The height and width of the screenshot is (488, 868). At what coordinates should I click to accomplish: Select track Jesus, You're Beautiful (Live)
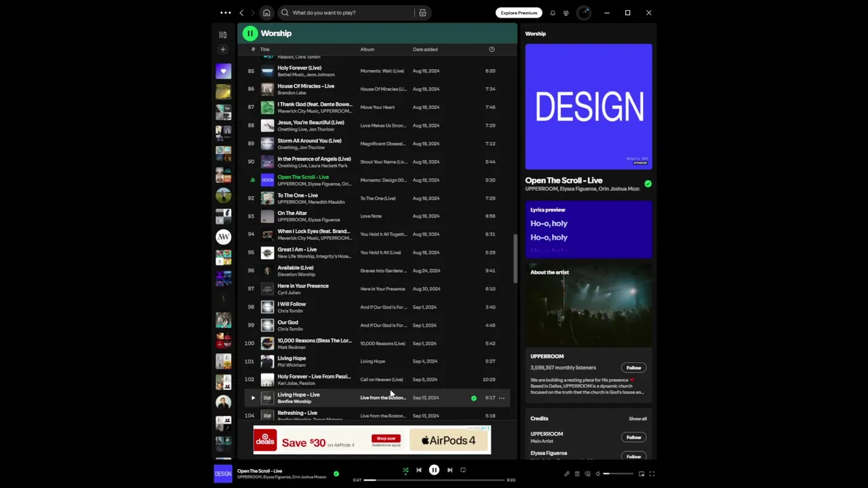pos(377,125)
